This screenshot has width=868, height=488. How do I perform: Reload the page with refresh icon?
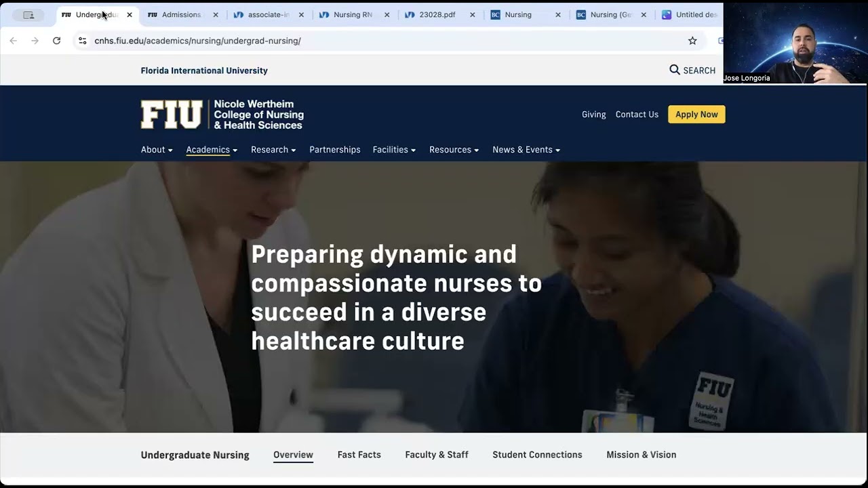[x=57, y=41]
